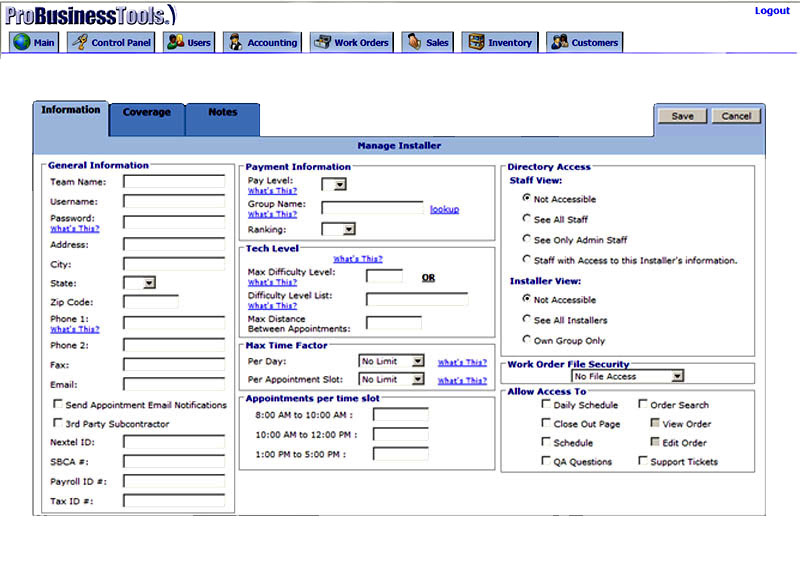Click the Group Name text field
800x588 pixels.
372,208
